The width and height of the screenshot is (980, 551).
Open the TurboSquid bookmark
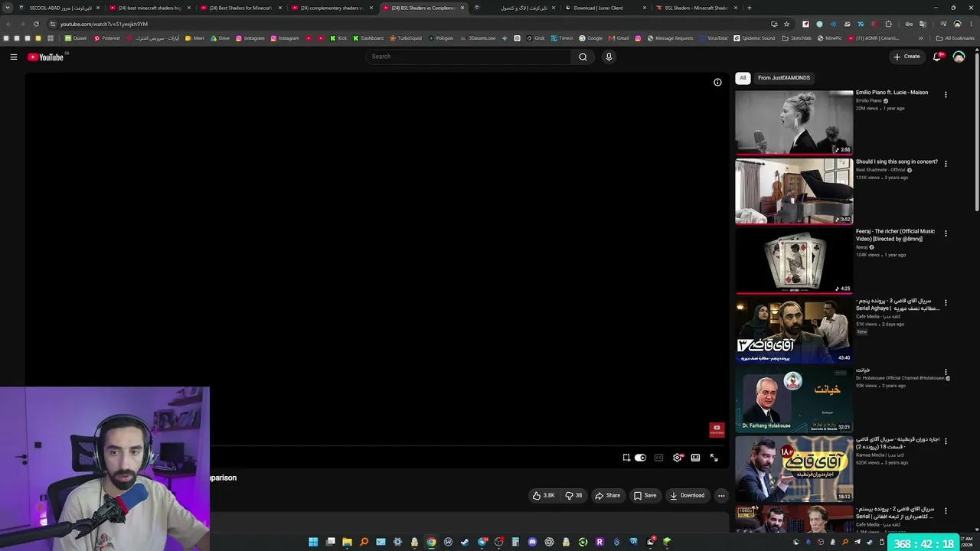(x=406, y=38)
